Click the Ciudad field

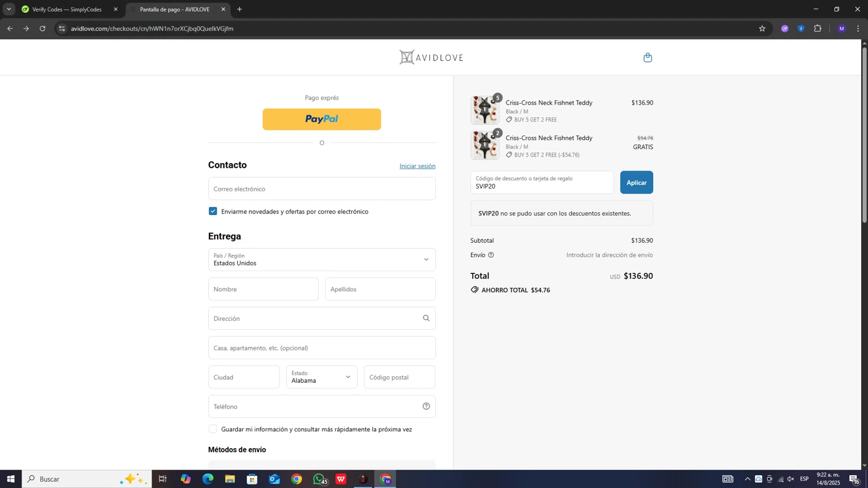[244, 377]
